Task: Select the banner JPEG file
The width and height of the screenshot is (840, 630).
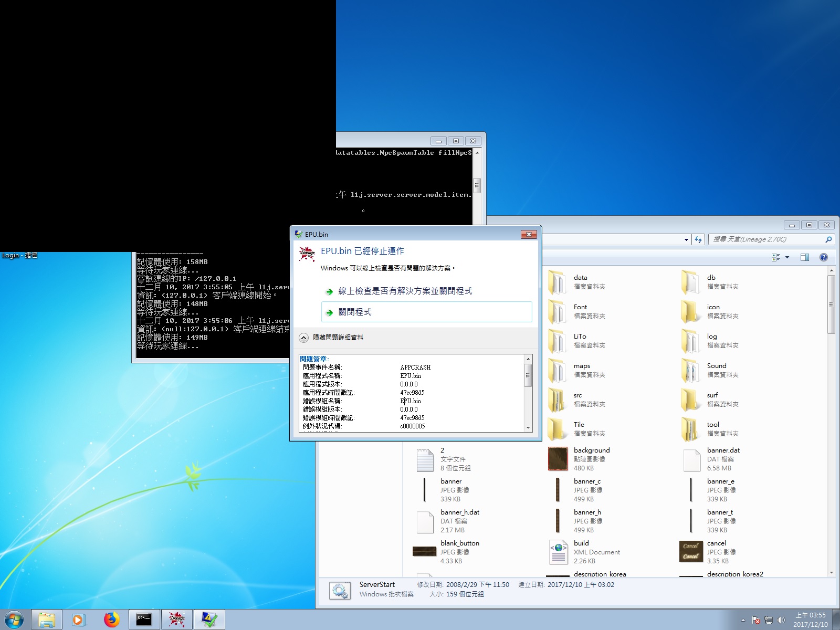Action: coord(424,490)
